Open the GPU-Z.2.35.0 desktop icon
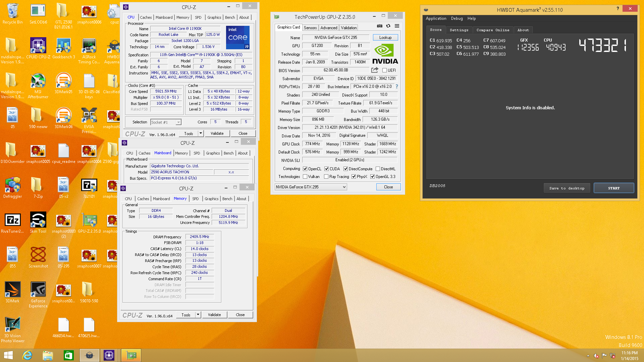Viewport: 644px width, 362px height. [89, 223]
